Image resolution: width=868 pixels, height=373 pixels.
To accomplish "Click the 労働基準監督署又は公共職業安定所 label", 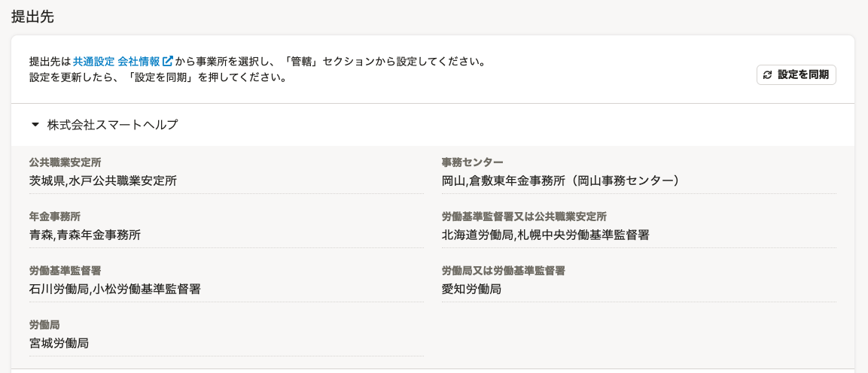I will click(524, 217).
